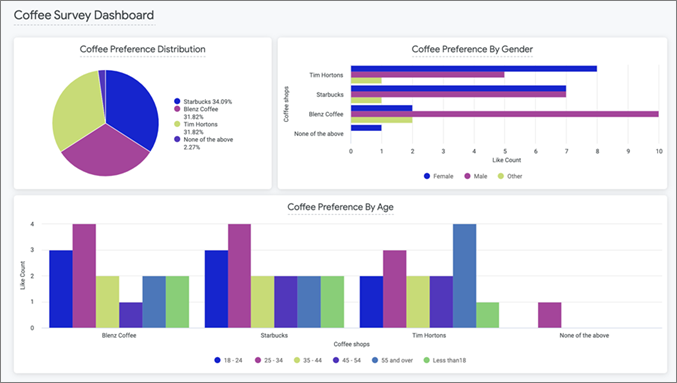
Task: Select the Coffee Preference By Age chart title
Action: point(340,207)
